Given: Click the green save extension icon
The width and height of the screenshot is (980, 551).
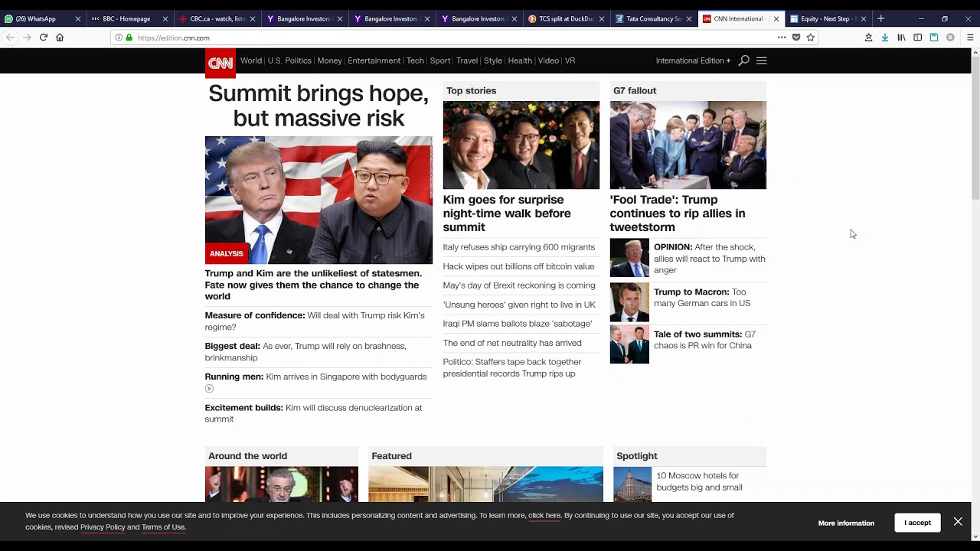Looking at the screenshot, I should 934,37.
